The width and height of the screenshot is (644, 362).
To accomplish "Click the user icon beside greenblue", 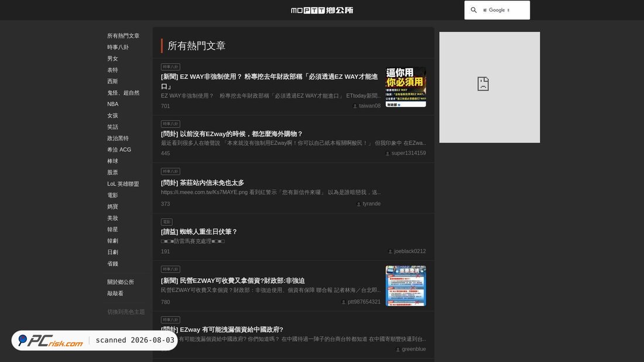I will 398,349.
